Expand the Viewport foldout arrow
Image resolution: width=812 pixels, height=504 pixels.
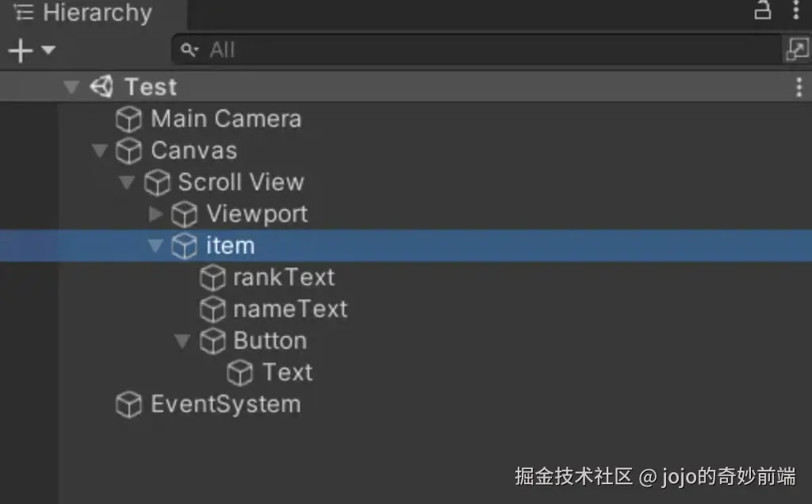(155, 214)
